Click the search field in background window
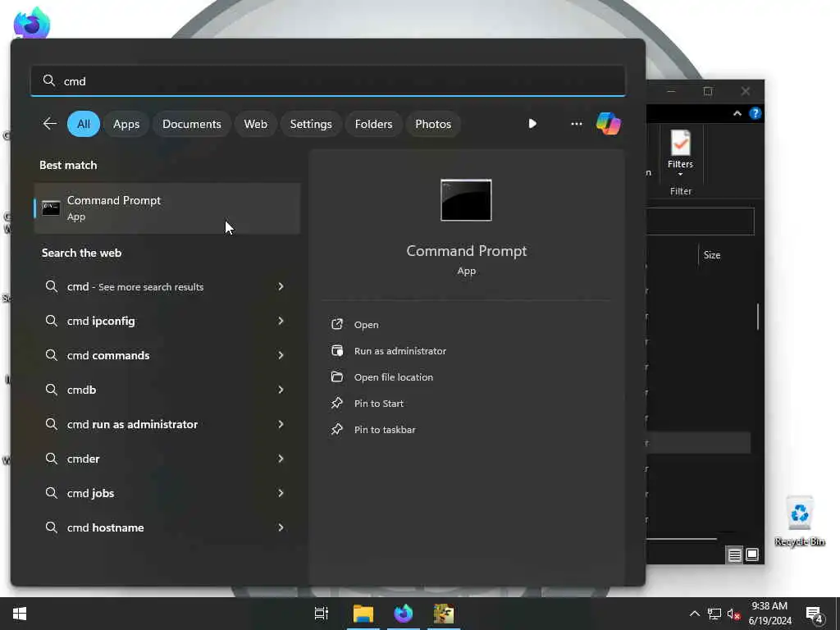This screenshot has width=840, height=630. (701, 221)
